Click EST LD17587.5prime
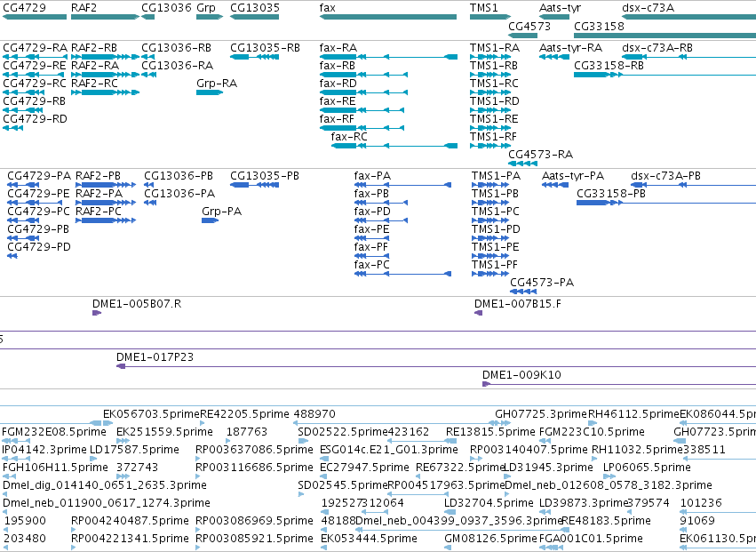The width and height of the screenshot is (756, 552). pyautogui.click(x=134, y=450)
